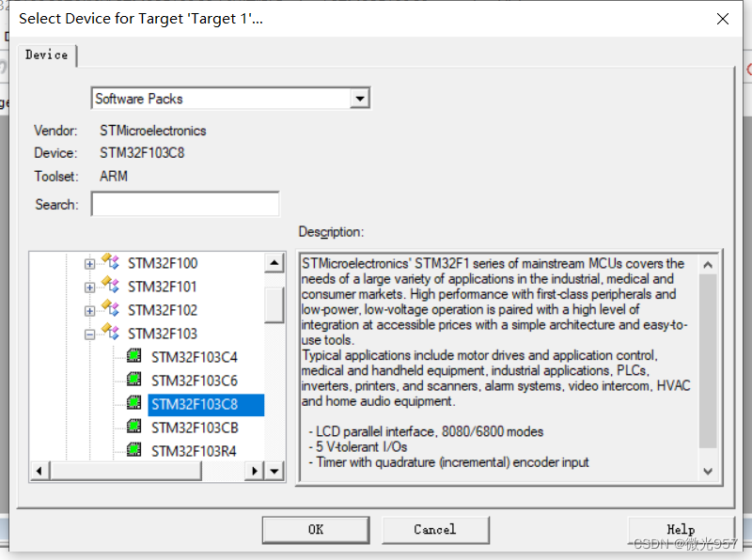The height and width of the screenshot is (560, 752).
Task: Click 'Timer with quadrature' description line
Action: tap(448, 462)
